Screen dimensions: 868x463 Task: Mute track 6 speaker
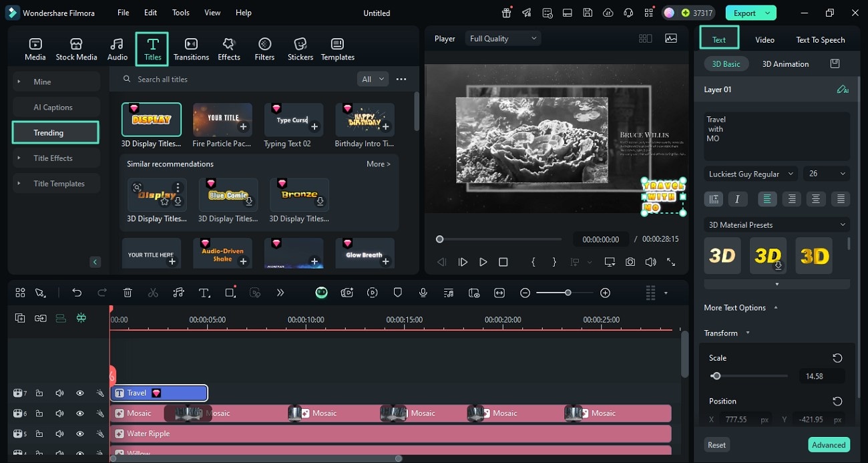[x=59, y=414]
